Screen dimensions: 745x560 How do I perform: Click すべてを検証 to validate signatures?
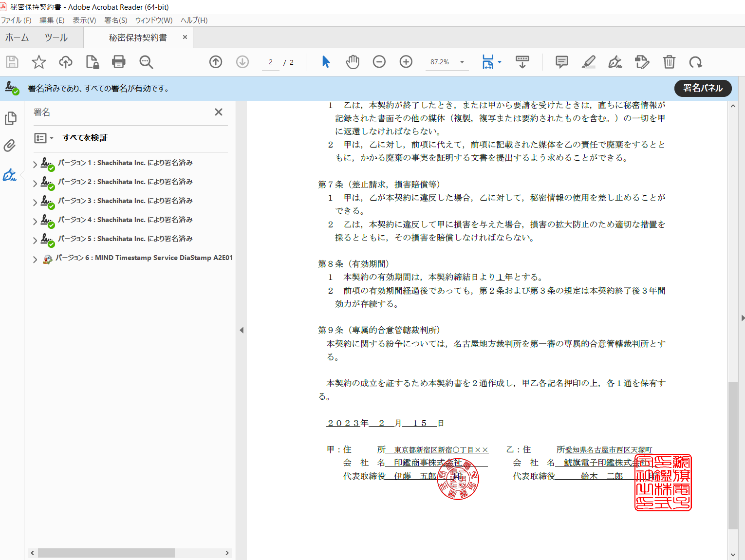(85, 138)
